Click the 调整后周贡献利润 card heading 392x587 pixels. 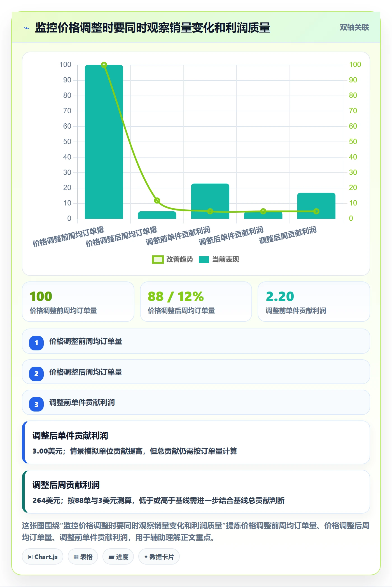66,485
